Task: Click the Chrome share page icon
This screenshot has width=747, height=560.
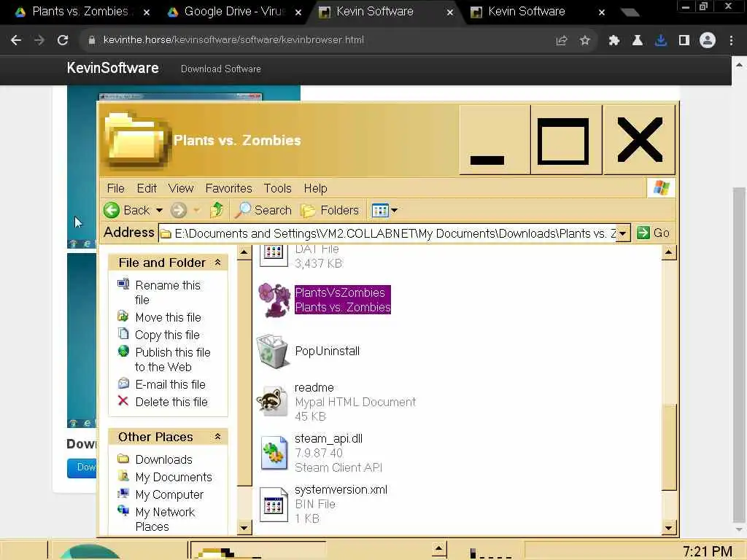Action: click(x=562, y=41)
